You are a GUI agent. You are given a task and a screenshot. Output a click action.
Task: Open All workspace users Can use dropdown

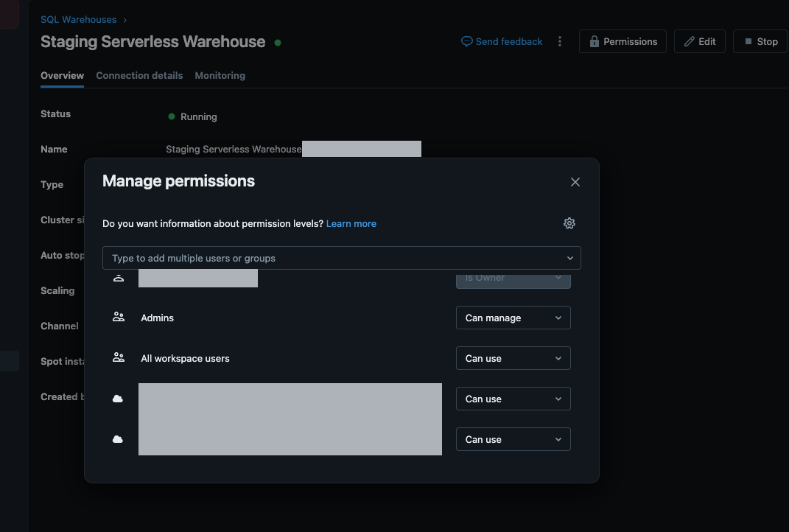pos(513,358)
